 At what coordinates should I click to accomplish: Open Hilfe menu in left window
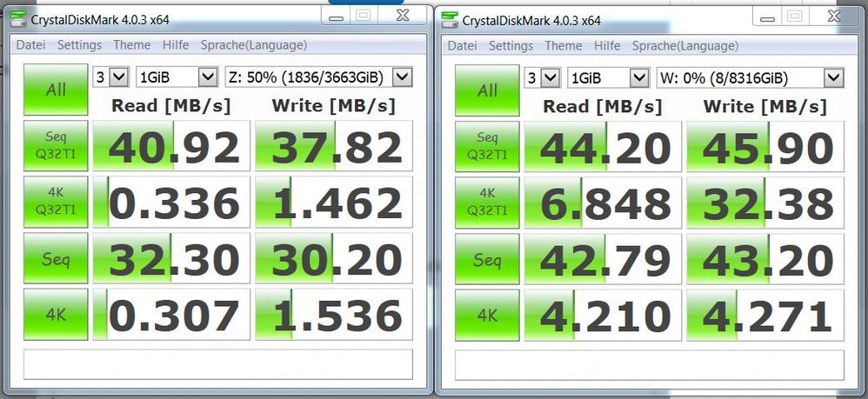tap(176, 45)
